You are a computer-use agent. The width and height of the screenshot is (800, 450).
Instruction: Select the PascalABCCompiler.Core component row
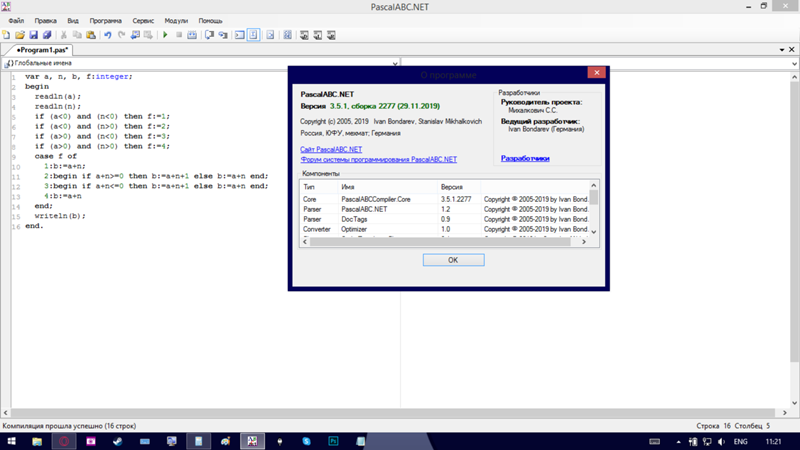click(444, 199)
